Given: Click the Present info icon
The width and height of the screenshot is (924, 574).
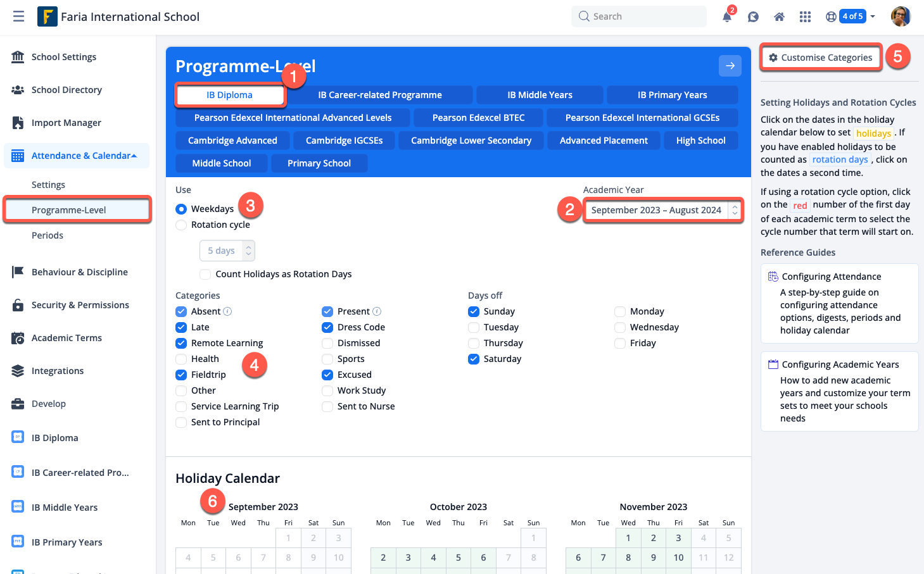Looking at the screenshot, I should point(377,311).
